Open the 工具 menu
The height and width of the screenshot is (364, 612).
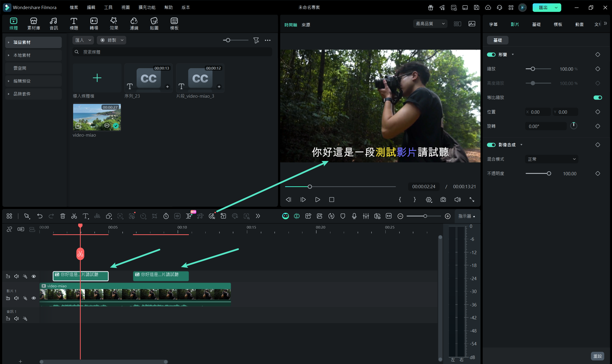(x=108, y=7)
